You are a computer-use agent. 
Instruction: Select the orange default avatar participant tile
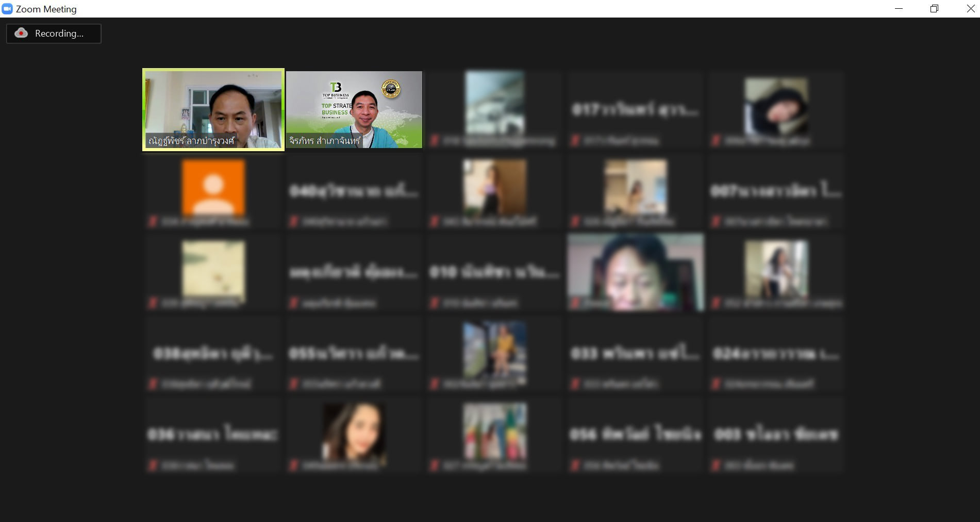(x=213, y=191)
